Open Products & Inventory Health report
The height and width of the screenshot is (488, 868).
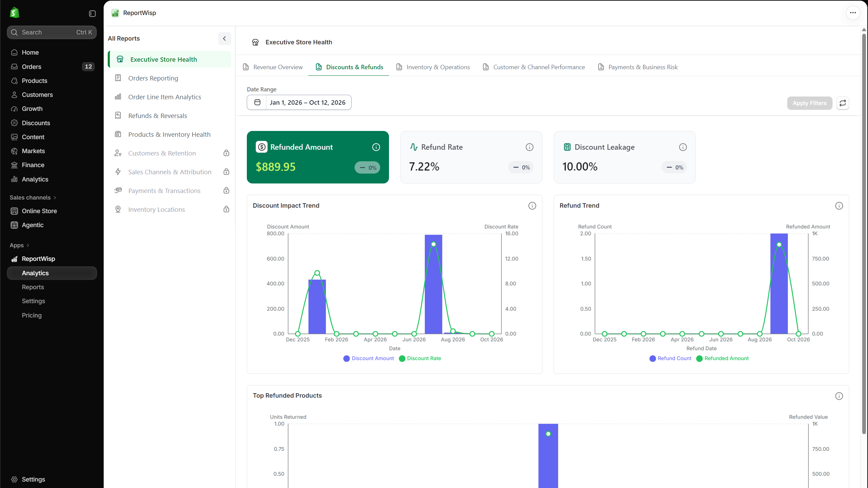pyautogui.click(x=169, y=134)
